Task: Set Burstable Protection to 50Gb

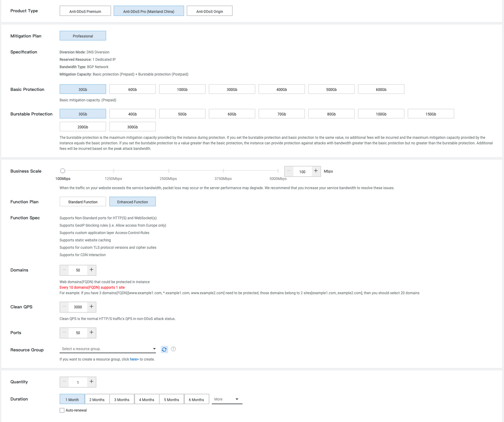Action: tap(182, 114)
